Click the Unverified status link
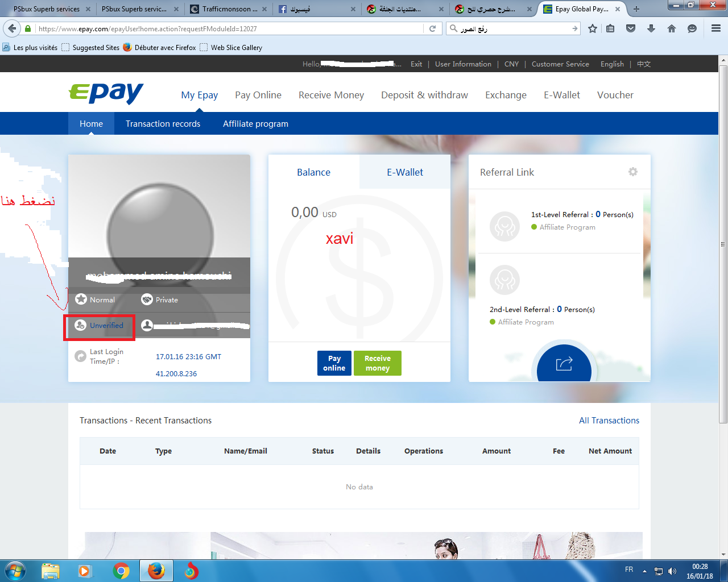This screenshot has height=582, width=728. coord(106,326)
